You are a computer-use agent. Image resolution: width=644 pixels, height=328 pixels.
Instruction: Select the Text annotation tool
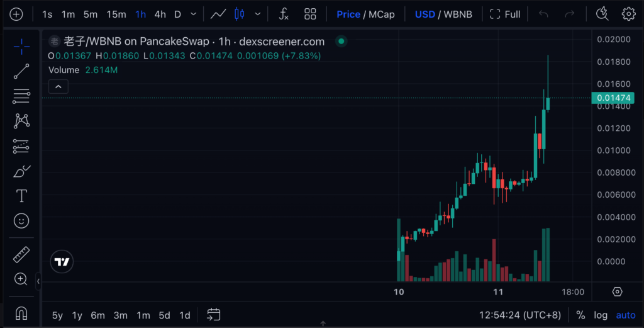[x=21, y=196]
